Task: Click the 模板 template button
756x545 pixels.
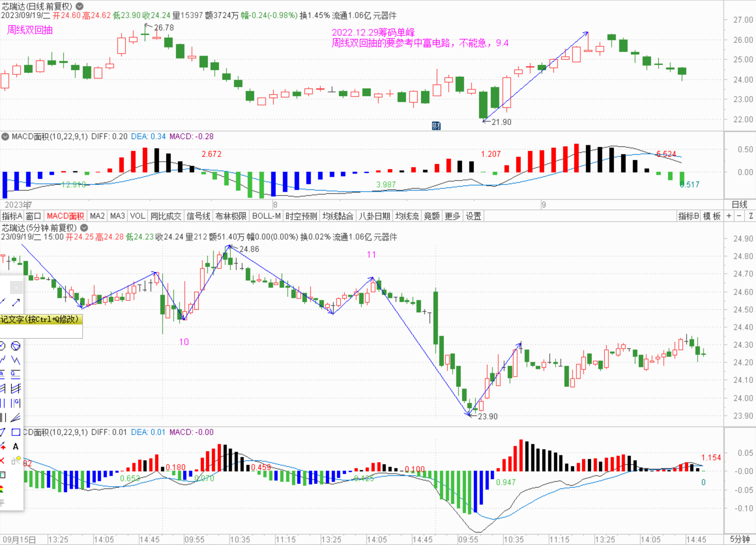Action: (712, 216)
